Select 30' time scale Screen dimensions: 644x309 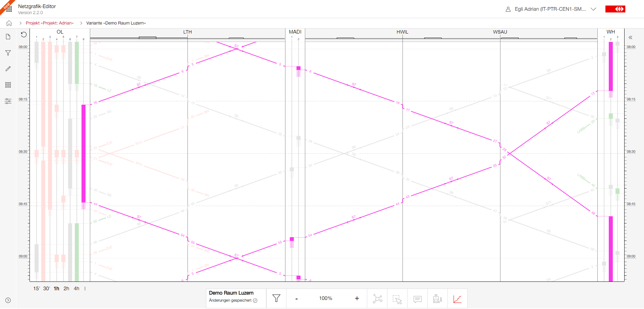47,289
